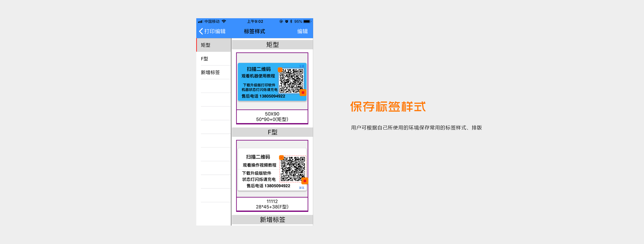Click the 保存标签样式 orange heading

pos(388,107)
